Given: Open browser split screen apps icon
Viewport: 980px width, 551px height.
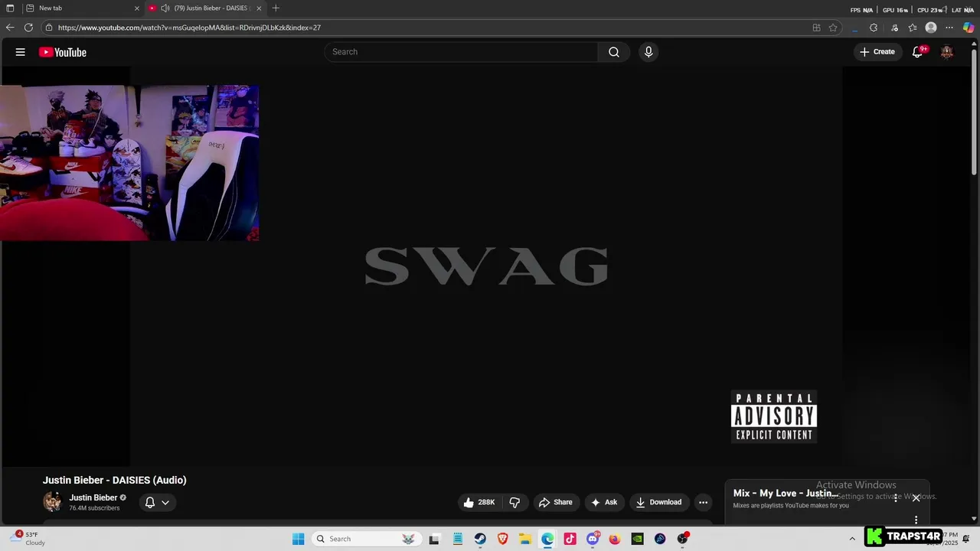Looking at the screenshot, I should point(816,28).
